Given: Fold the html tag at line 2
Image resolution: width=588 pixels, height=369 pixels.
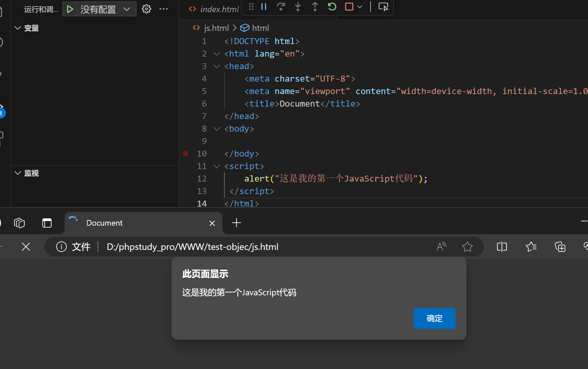Looking at the screenshot, I should [x=217, y=54].
